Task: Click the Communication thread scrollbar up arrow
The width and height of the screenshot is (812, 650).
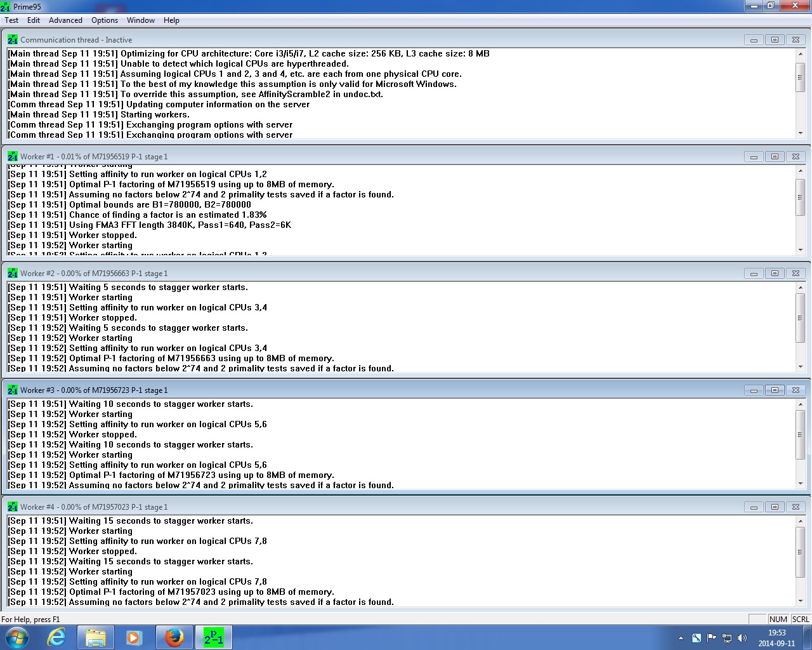Action: point(801,54)
